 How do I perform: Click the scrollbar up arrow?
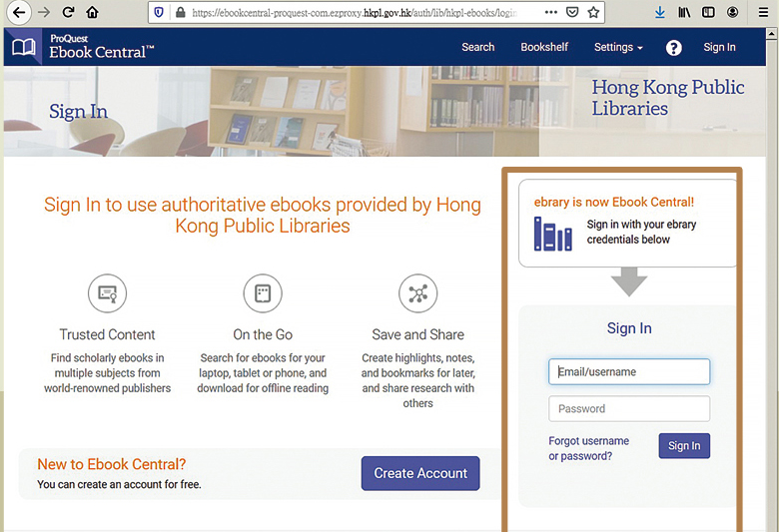click(x=772, y=34)
